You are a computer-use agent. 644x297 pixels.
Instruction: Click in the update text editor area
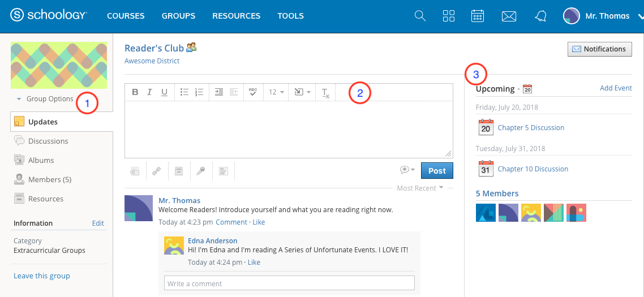[x=289, y=129]
